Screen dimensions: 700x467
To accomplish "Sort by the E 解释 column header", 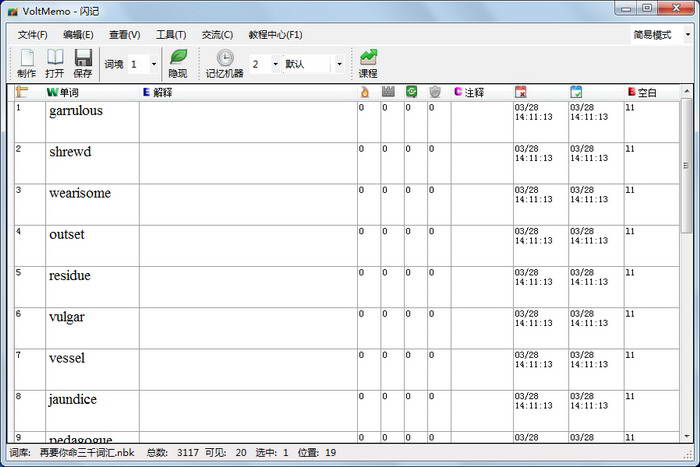I will click(158, 92).
